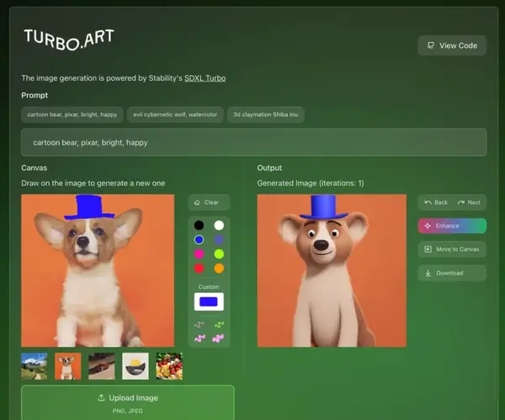Choose the thick pink squiggle brush
The height and width of the screenshot is (420, 505).
(x=199, y=338)
